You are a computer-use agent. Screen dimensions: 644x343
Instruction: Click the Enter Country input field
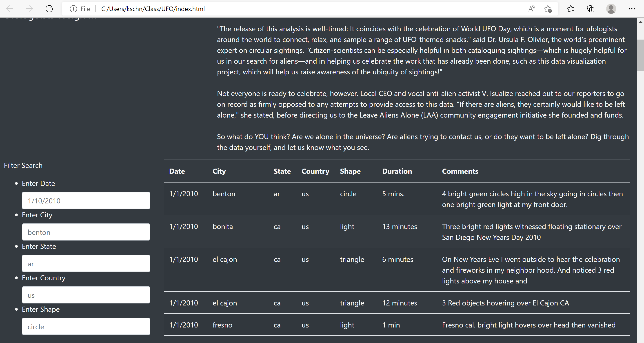coord(86,295)
